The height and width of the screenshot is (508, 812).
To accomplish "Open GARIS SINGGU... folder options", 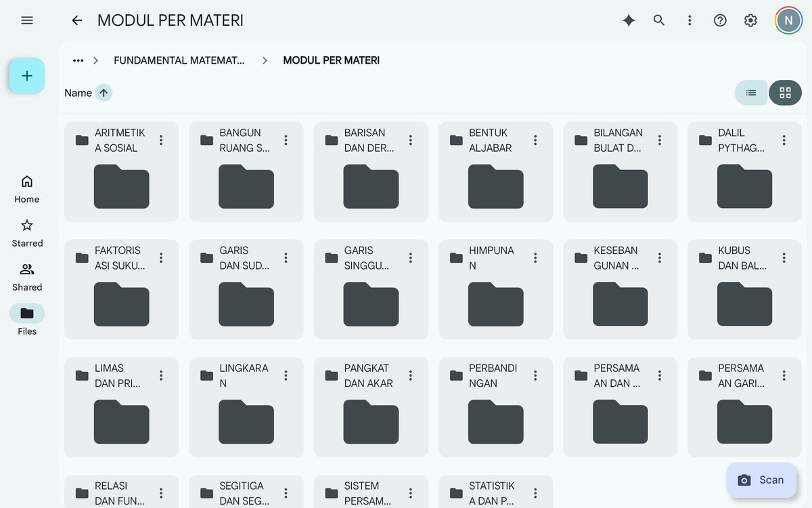I will click(410, 258).
